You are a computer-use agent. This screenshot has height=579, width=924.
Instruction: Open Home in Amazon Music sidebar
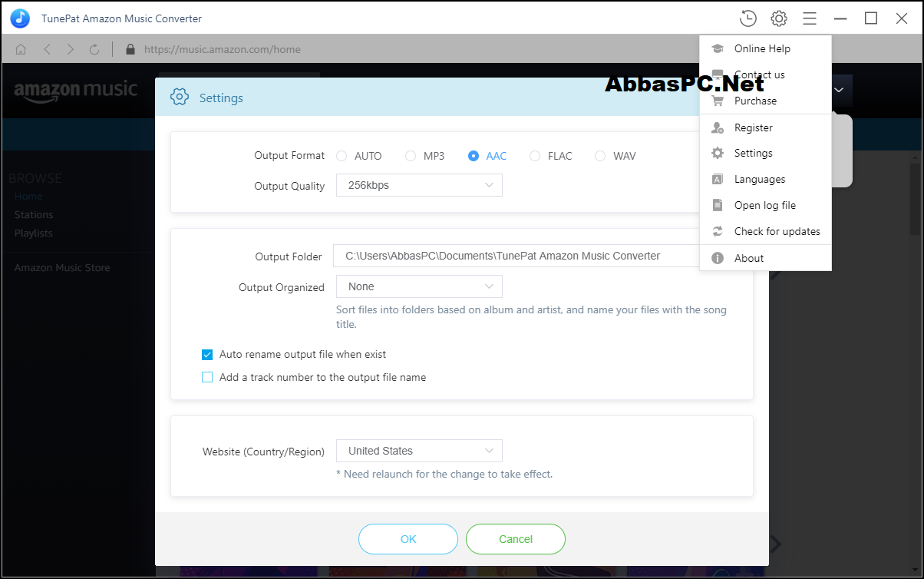(x=28, y=197)
